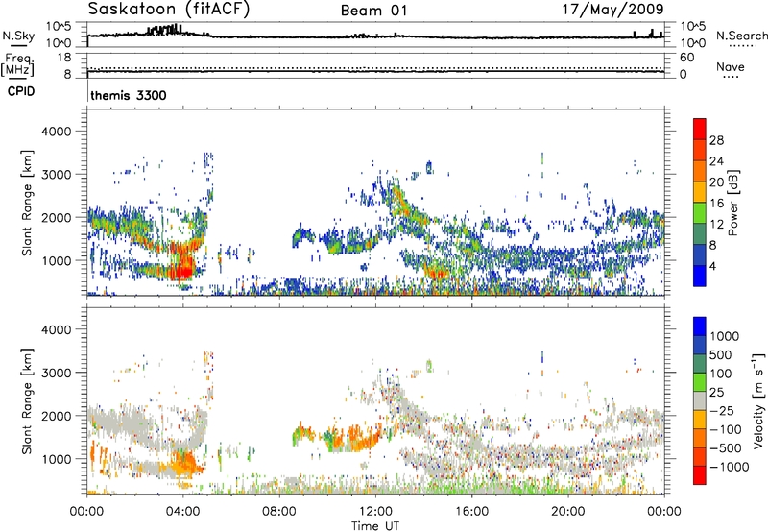The width and height of the screenshot is (768, 532).
Task: Click the noise spikes in N.Sky trace
Action: coord(165,30)
